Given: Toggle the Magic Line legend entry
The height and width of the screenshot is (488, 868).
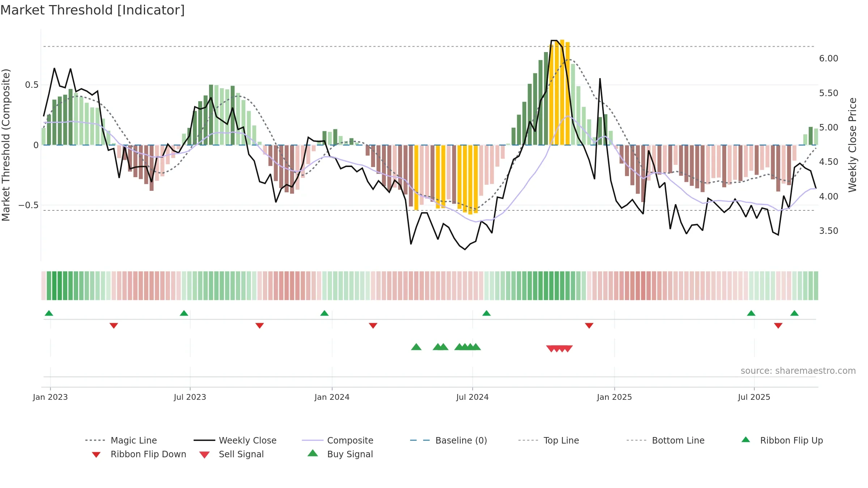Looking at the screenshot, I should (x=121, y=440).
